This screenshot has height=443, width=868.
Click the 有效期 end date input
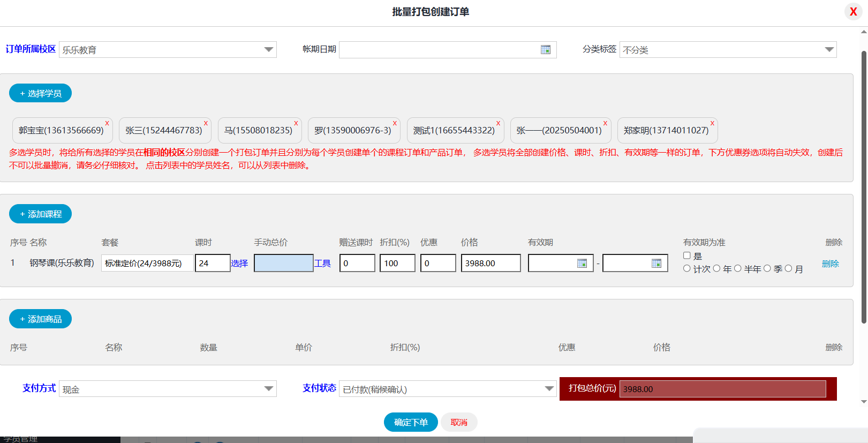point(635,263)
